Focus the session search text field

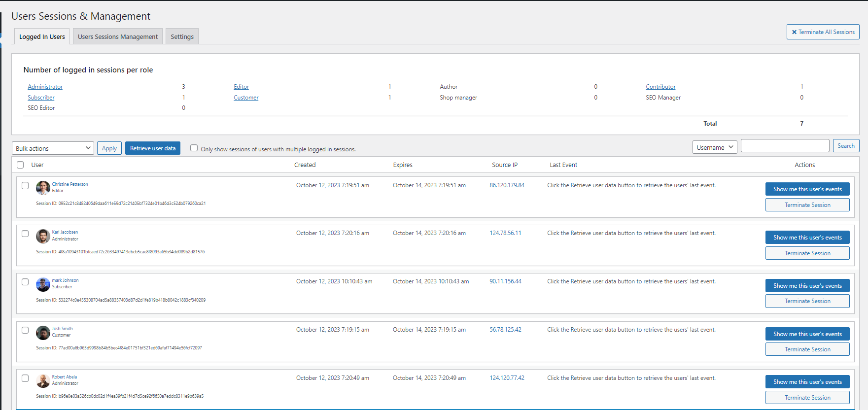(x=785, y=146)
